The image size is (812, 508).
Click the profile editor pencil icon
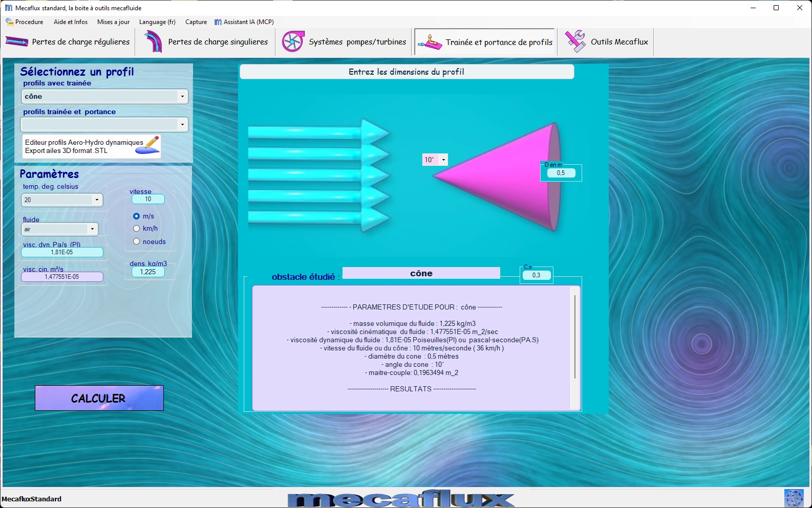(148, 145)
